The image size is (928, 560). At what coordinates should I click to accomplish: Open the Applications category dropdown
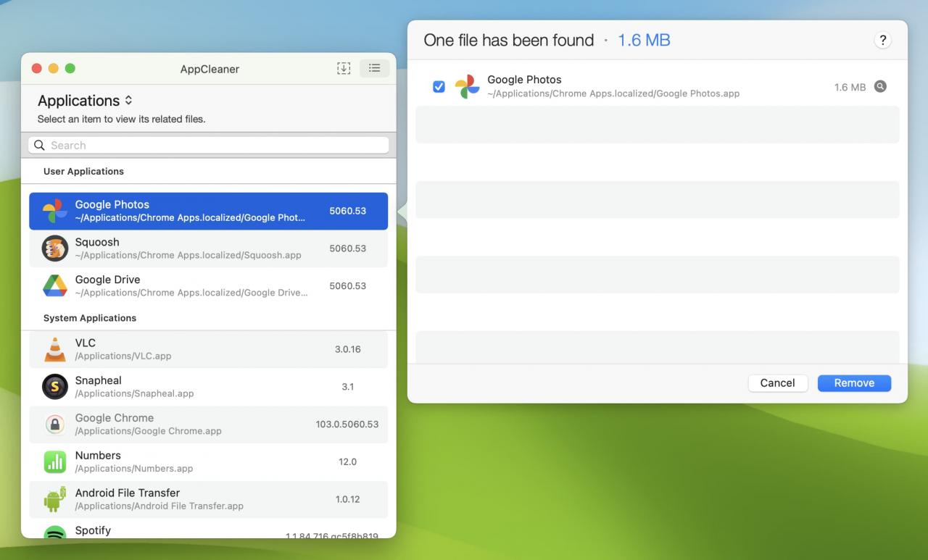[x=85, y=101]
